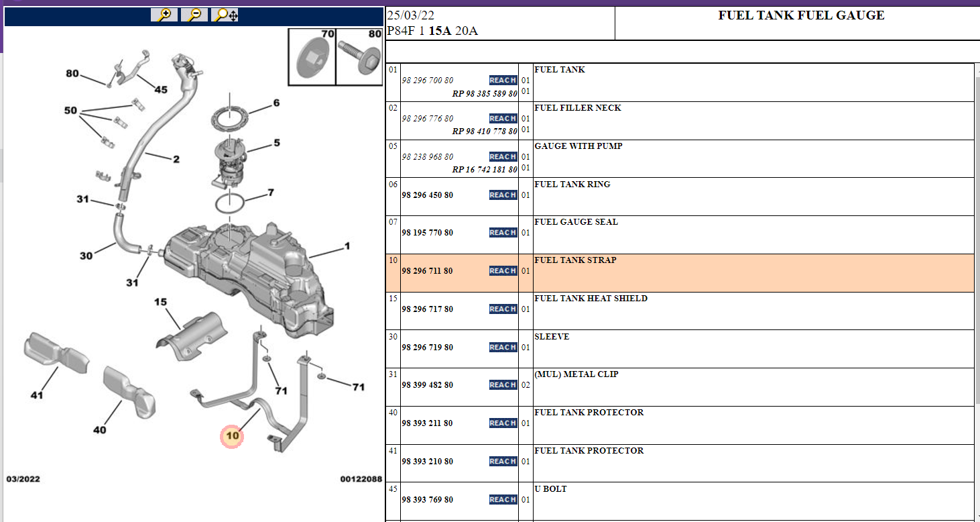This screenshot has width=980, height=522.
Task: Select the FUEL TANK part name in row 01
Action: click(x=560, y=70)
